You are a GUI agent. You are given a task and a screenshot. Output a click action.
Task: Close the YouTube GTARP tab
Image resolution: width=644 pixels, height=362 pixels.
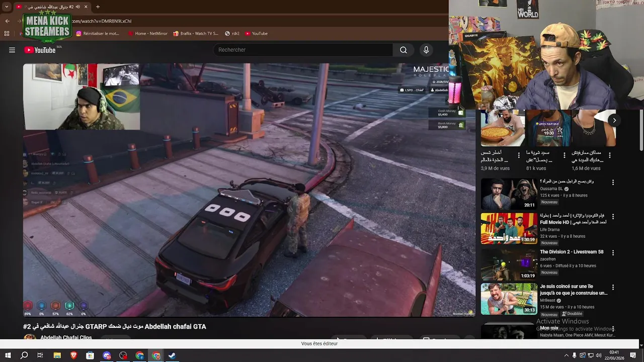tap(86, 7)
